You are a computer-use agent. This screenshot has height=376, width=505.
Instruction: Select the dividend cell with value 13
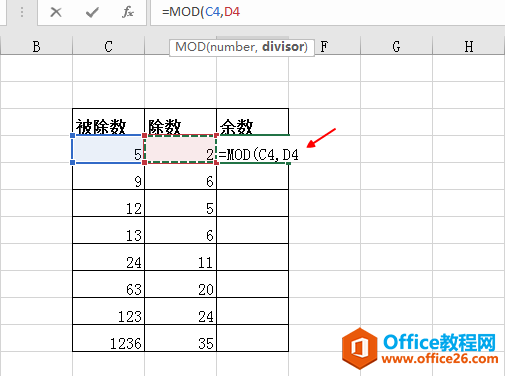pos(108,230)
